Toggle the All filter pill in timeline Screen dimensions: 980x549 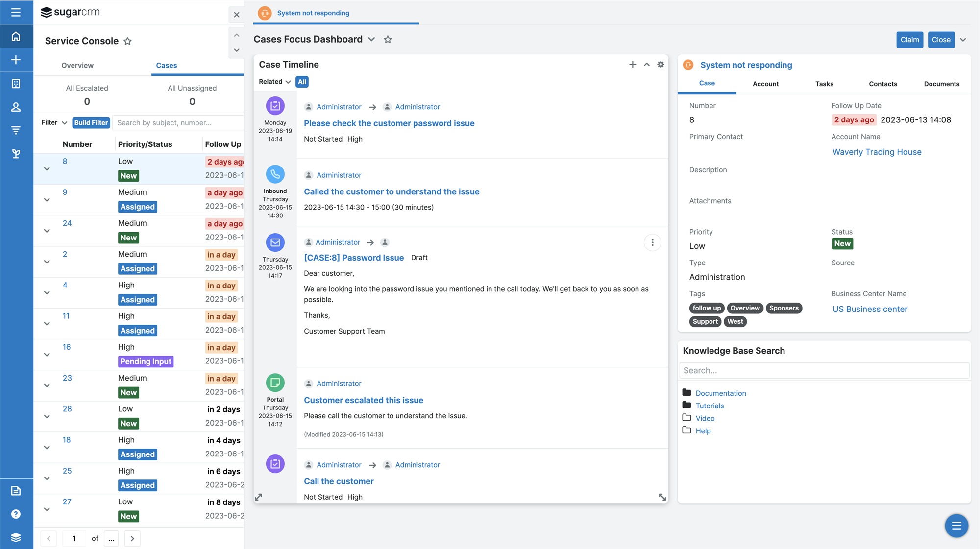coord(302,82)
